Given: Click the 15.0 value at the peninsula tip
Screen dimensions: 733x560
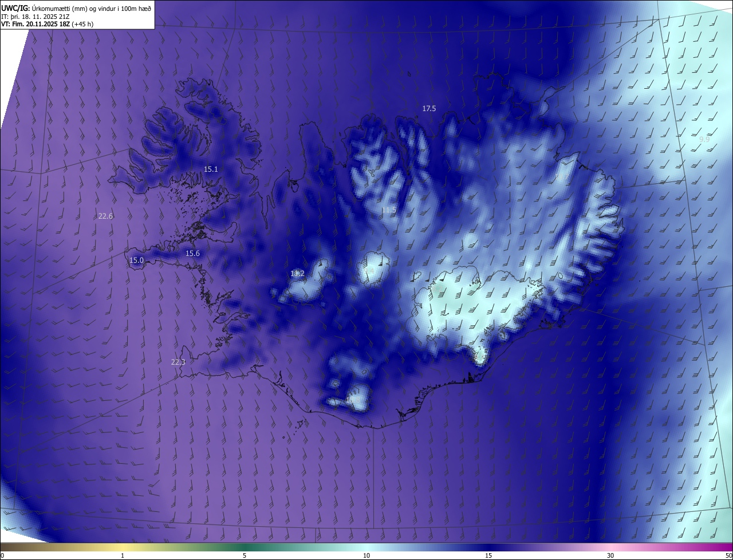Looking at the screenshot, I should 136,260.
